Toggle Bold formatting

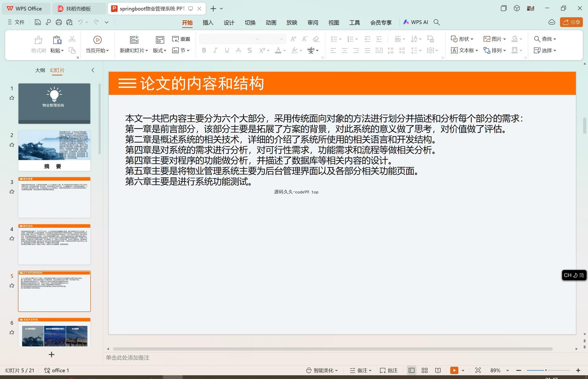204,50
